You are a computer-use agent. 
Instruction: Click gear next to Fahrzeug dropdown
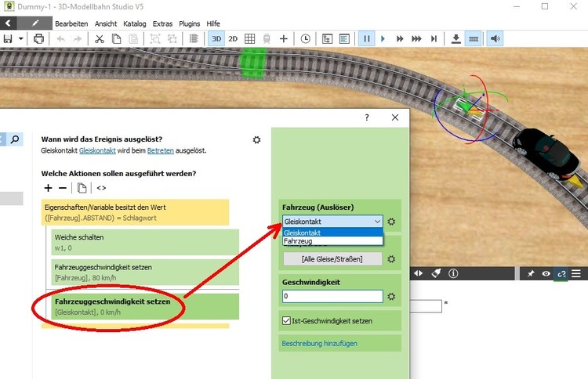coord(391,222)
